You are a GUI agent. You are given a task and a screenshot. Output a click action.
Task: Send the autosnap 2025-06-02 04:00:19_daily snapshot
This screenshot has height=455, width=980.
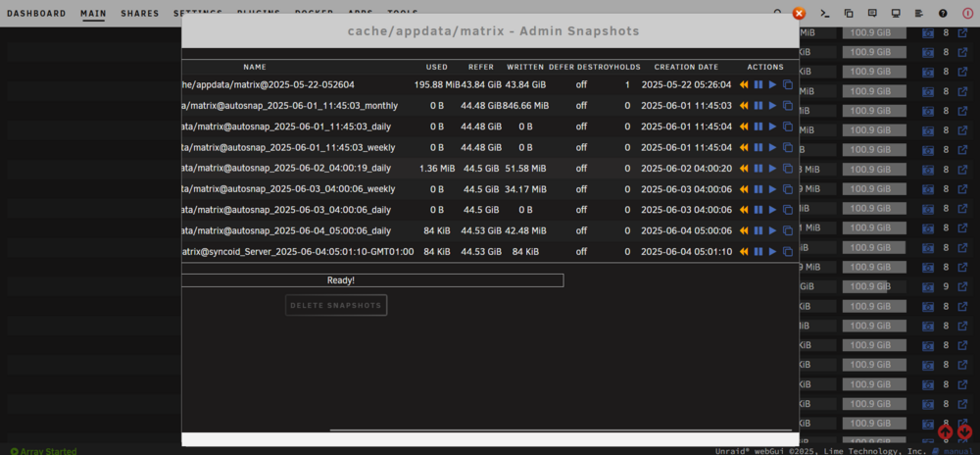772,168
